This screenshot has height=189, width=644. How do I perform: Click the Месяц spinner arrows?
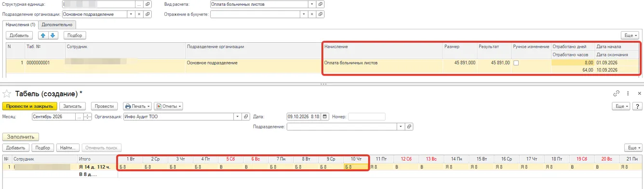87,116
